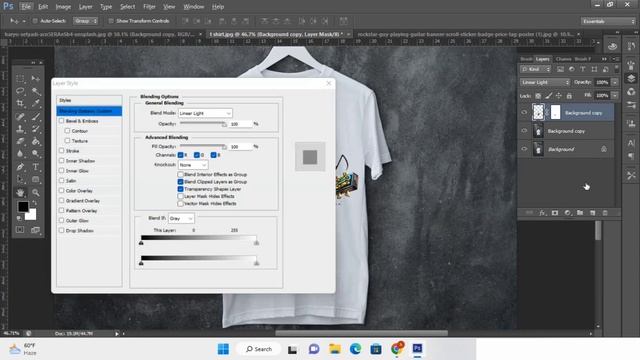Enable the Drop Shadow checkbox

(x=62, y=231)
